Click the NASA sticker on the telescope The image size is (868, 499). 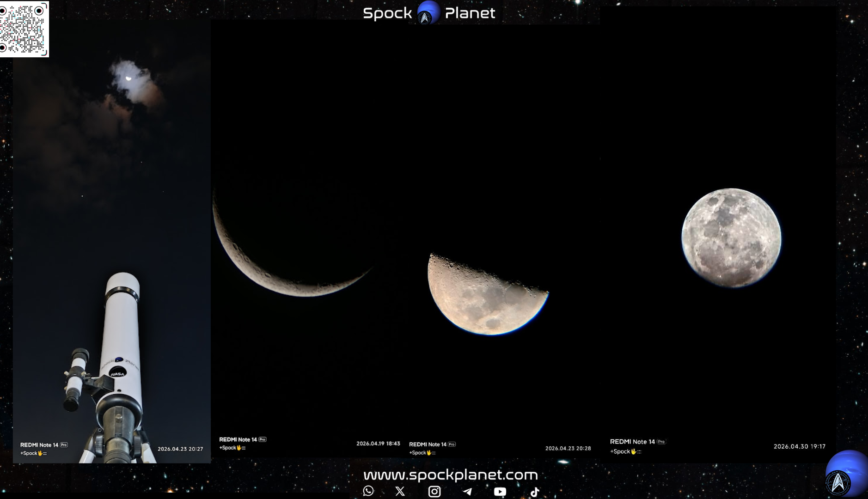coord(118,372)
